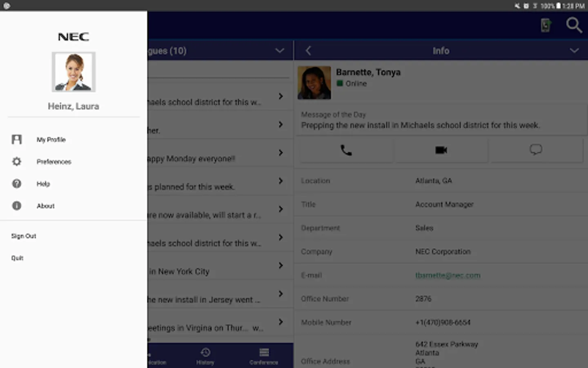Click the Help question mark icon
This screenshot has width=588, height=368.
point(17,184)
